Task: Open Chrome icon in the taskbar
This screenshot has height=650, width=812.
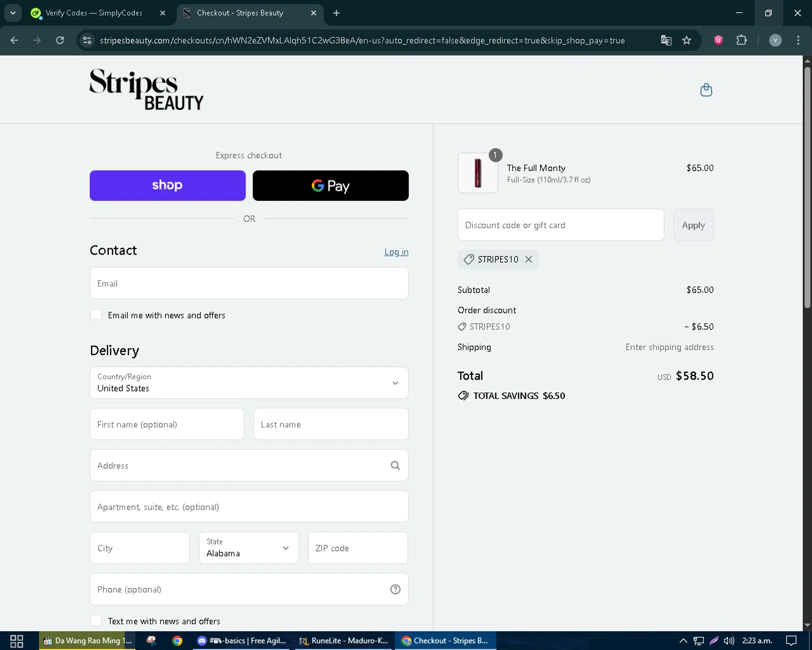Action: [x=177, y=641]
